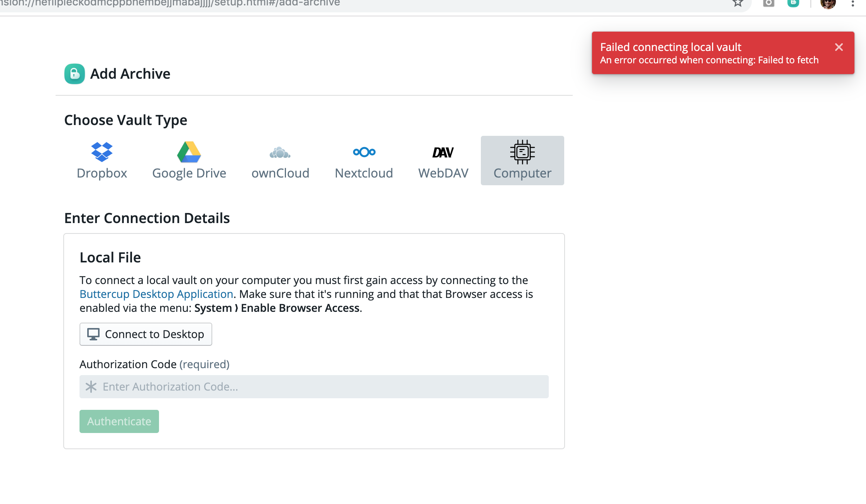Screen dimensions: 866x504
Task: Click the Local File heading
Action: (x=110, y=258)
